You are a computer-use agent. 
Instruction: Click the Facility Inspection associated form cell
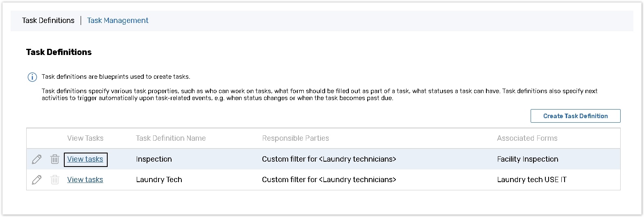coord(527,159)
